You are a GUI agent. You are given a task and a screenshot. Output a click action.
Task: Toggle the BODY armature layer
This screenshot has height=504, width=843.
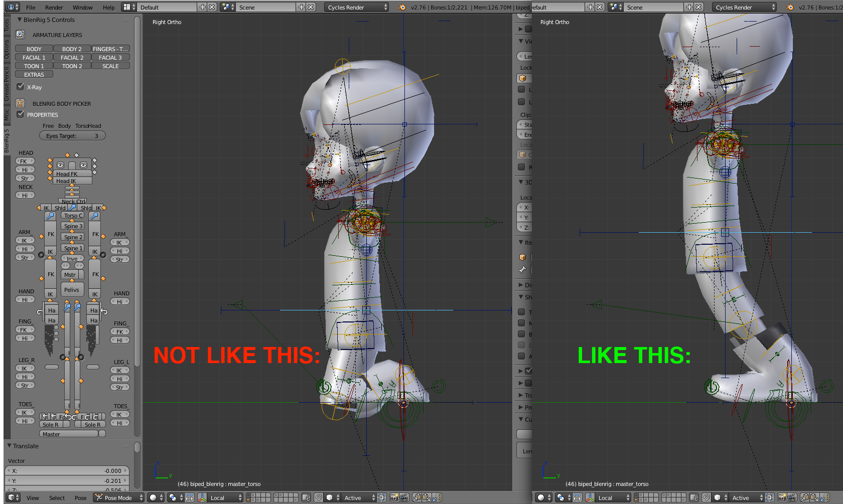coord(34,49)
